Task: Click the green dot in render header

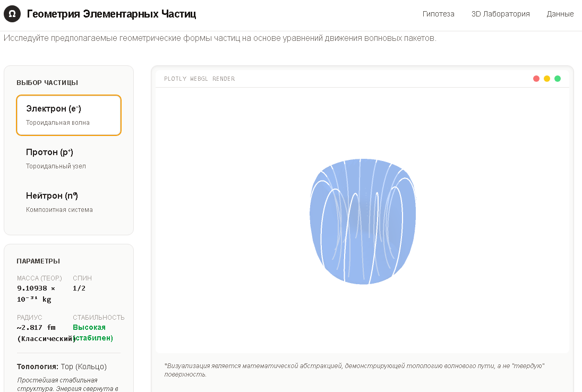Action: [558, 79]
